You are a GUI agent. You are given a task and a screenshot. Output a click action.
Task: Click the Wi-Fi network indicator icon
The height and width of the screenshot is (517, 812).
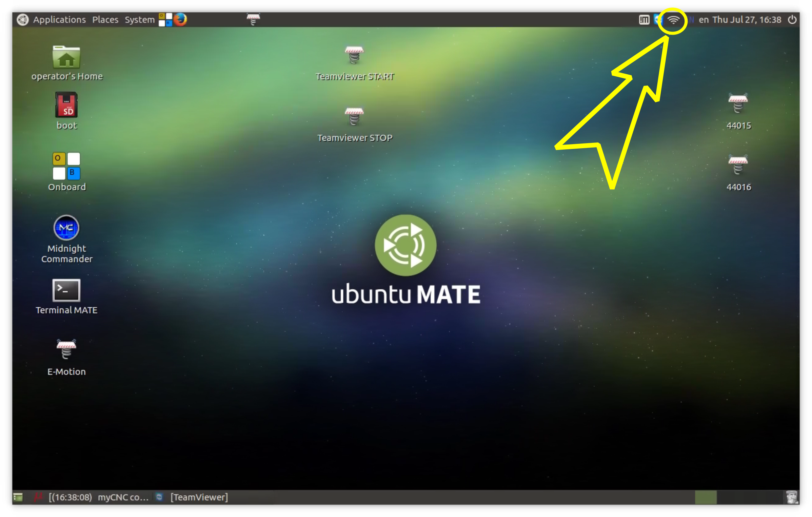[x=673, y=20]
